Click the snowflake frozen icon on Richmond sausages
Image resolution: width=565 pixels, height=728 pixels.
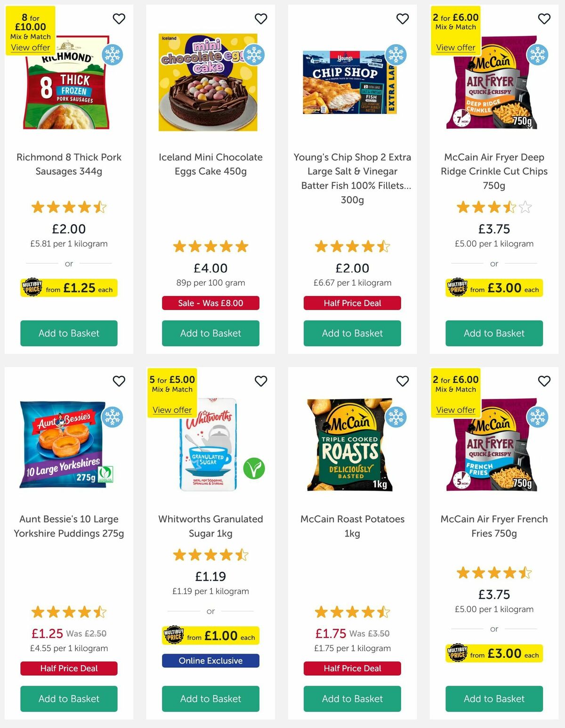click(x=113, y=55)
